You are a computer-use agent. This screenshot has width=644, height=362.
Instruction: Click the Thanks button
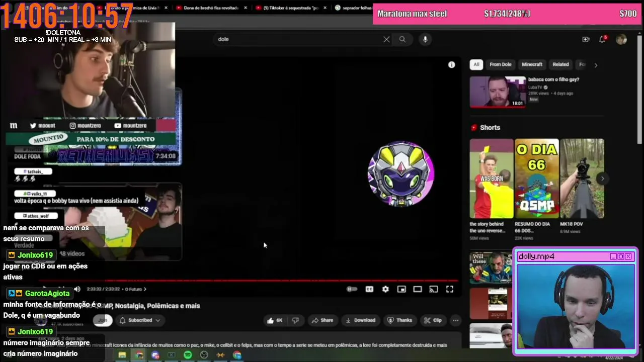tap(399, 320)
